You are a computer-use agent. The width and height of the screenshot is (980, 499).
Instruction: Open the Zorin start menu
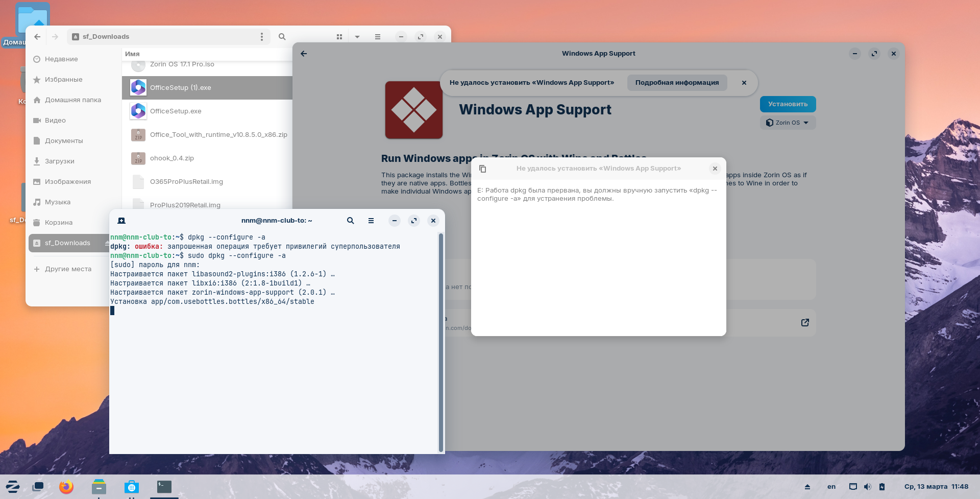(x=13, y=487)
